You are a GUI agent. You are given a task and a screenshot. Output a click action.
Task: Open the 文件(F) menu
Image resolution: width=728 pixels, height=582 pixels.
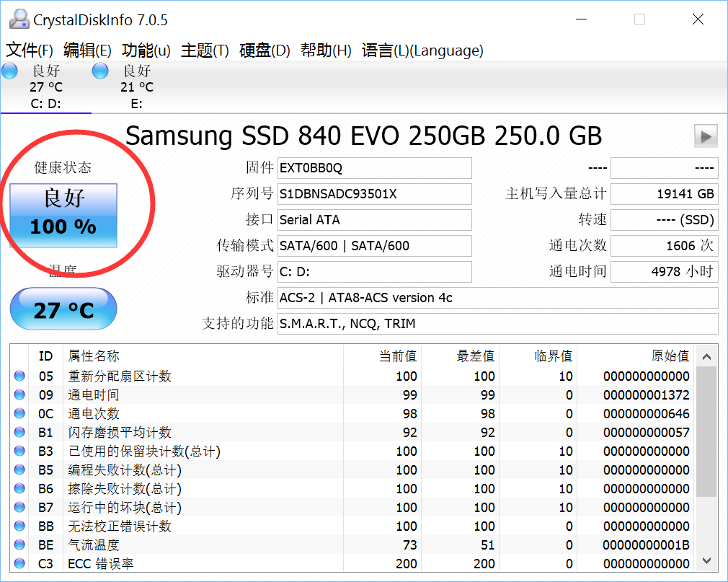click(30, 50)
